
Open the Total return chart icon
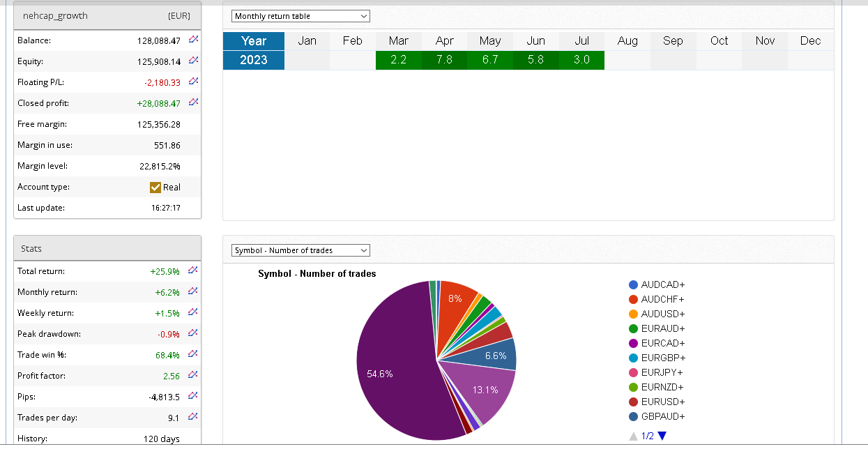coord(194,271)
